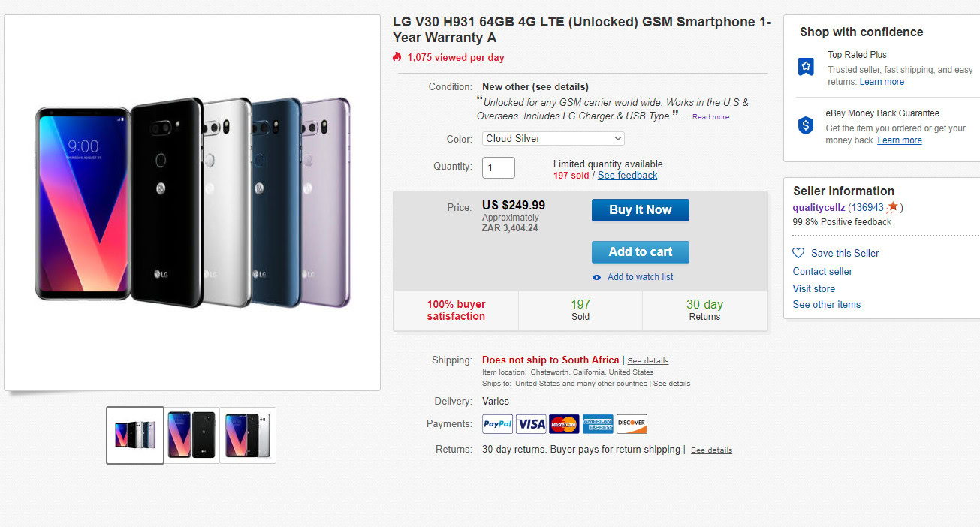The image size is (980, 527).
Task: Expand condition description with Read more
Action: click(710, 117)
